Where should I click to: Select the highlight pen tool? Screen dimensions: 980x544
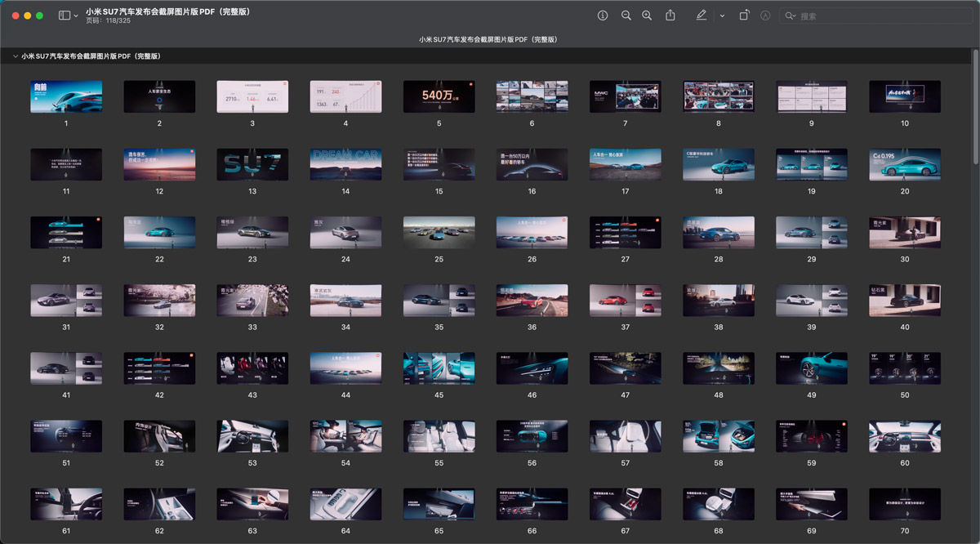tap(701, 16)
